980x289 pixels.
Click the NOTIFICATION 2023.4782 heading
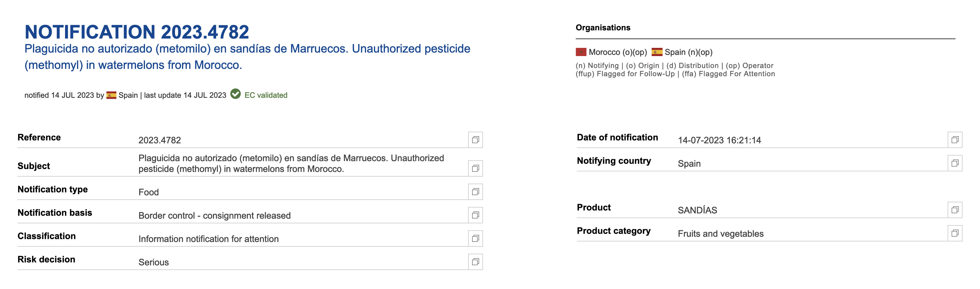pyautogui.click(x=137, y=32)
